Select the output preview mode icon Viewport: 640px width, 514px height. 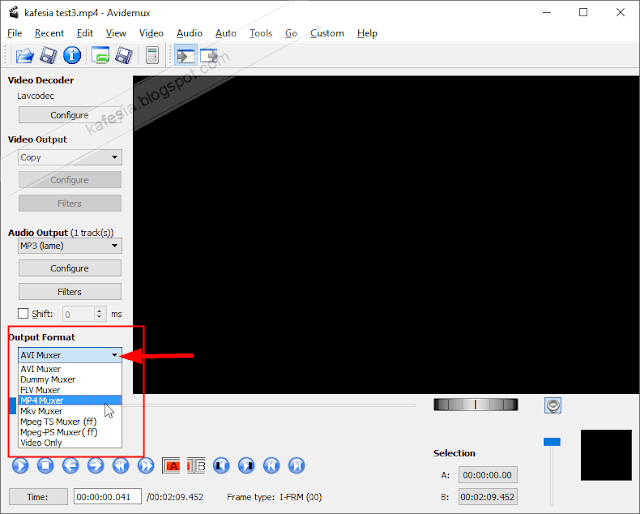209,55
